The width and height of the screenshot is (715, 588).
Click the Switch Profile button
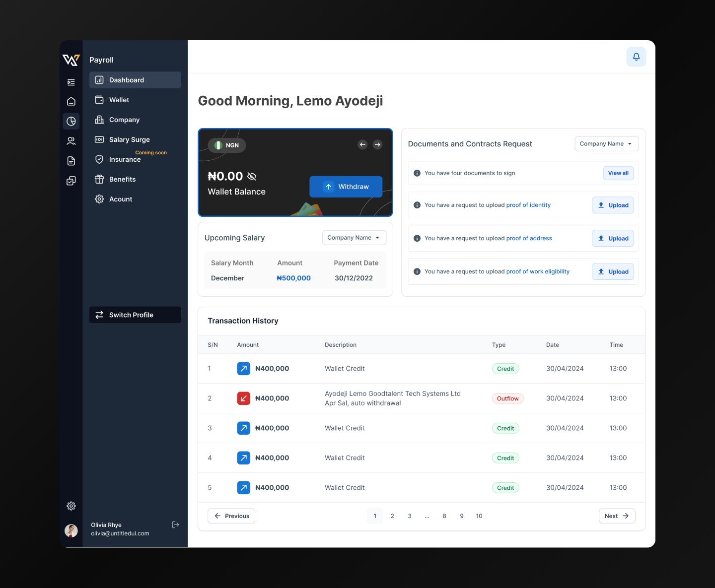[x=135, y=315]
